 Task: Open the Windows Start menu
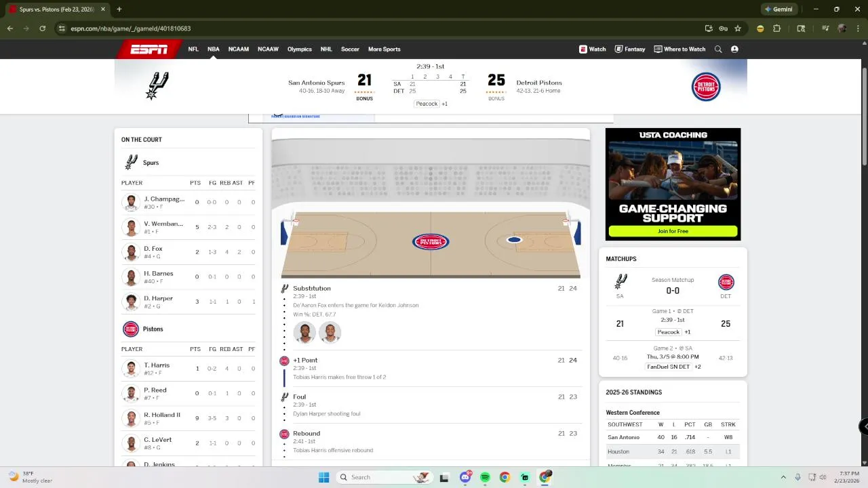[x=323, y=477]
